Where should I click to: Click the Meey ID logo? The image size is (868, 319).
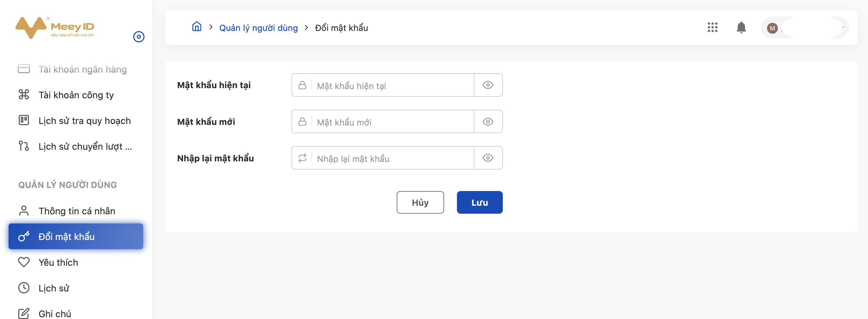tap(54, 28)
